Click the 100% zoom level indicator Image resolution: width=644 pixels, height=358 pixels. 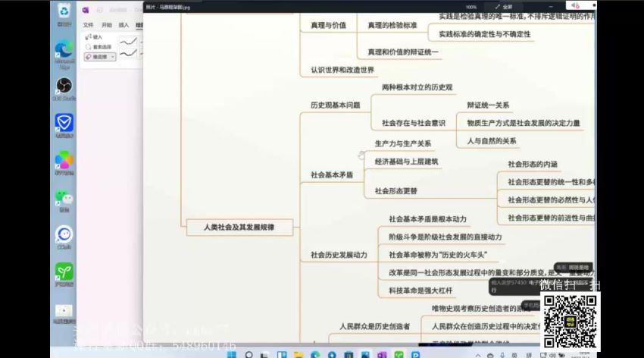click(x=471, y=7)
